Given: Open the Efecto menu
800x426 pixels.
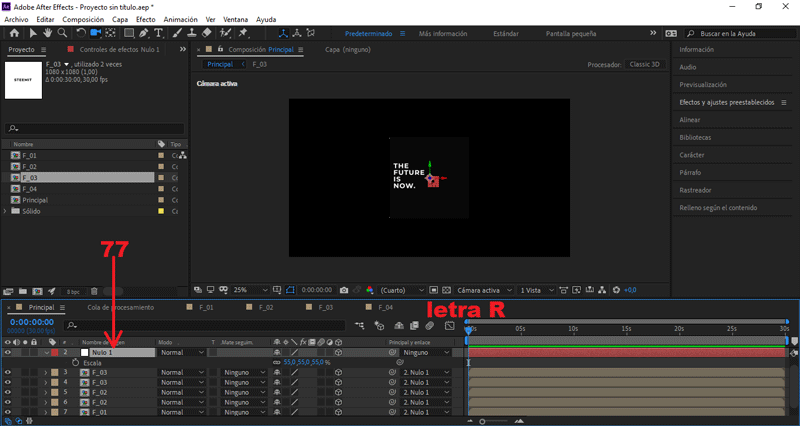Looking at the screenshot, I should click(145, 19).
